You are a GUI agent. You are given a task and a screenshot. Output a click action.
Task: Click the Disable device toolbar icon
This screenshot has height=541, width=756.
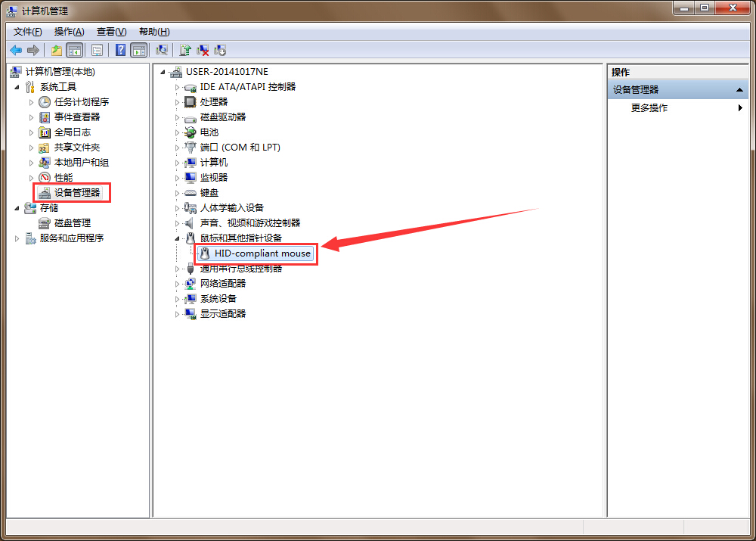220,50
